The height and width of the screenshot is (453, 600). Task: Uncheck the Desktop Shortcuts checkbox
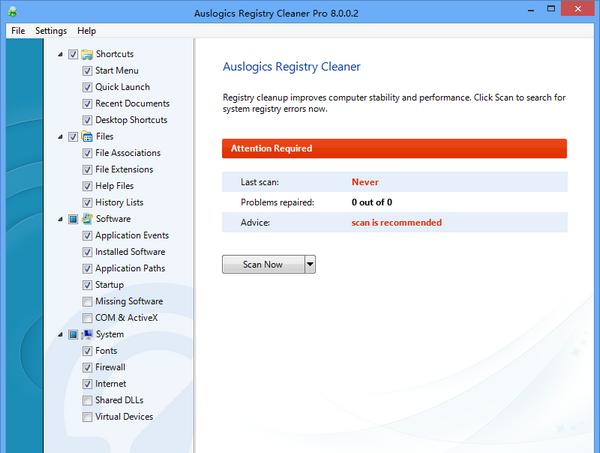[87, 120]
